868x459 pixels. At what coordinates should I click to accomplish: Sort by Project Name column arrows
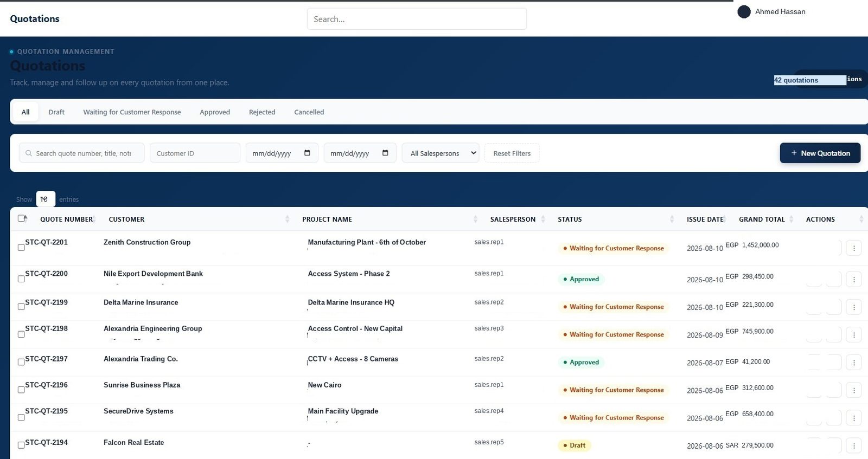pos(475,219)
